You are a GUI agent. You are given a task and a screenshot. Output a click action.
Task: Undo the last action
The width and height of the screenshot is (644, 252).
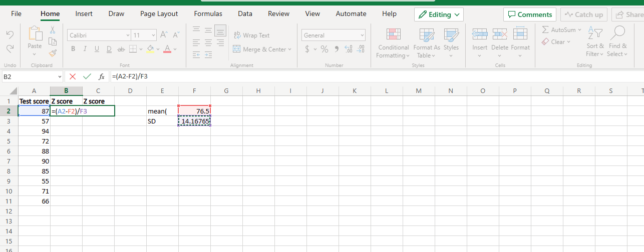click(x=10, y=34)
